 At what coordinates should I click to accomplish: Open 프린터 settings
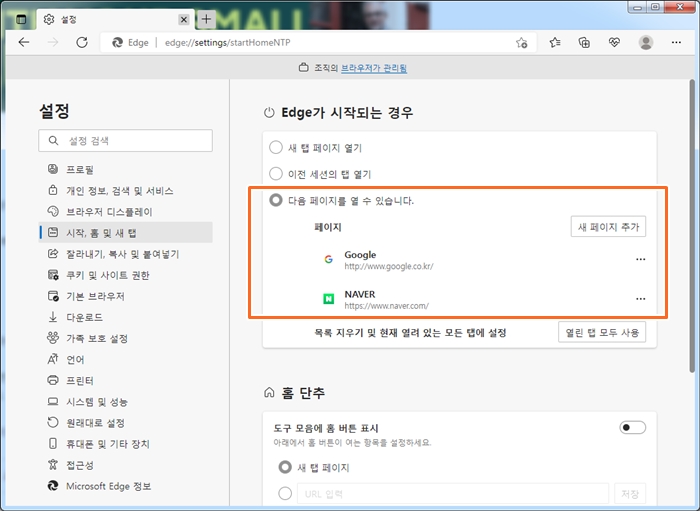125,380
